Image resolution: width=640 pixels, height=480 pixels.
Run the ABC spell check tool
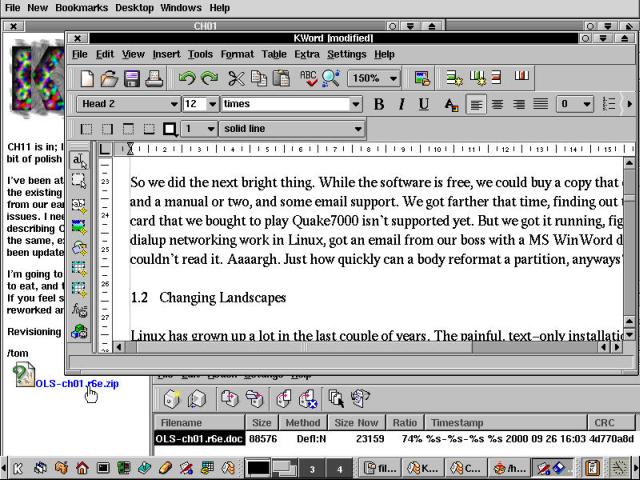(308, 78)
